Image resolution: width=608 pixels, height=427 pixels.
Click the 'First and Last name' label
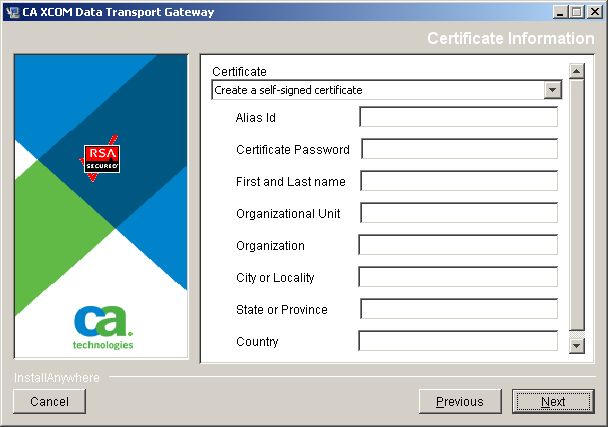click(x=290, y=182)
